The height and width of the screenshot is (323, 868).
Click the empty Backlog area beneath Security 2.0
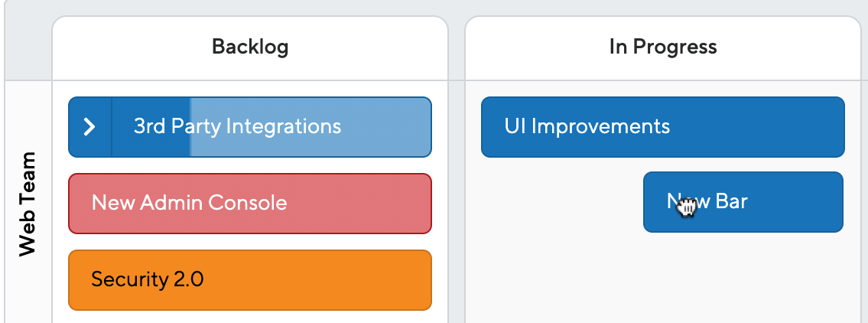tap(249, 317)
